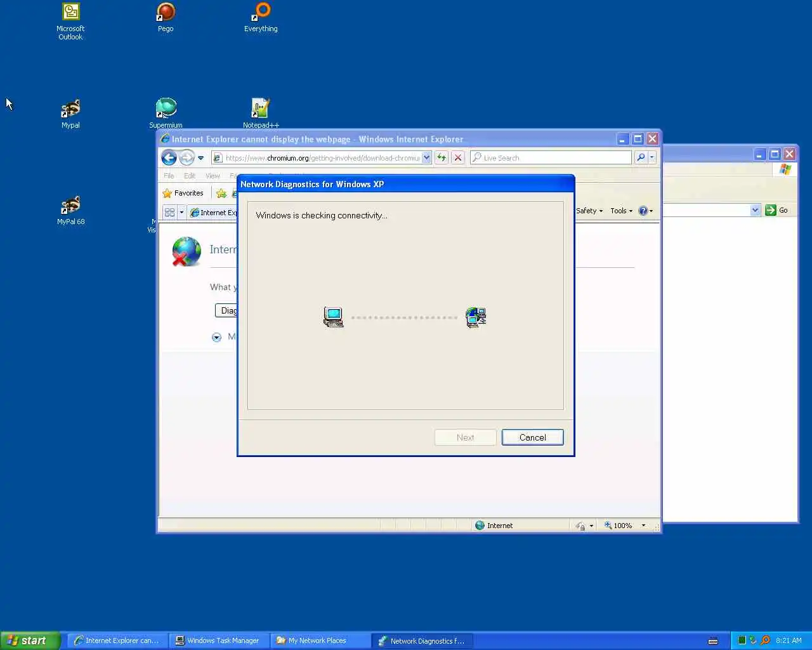
Task: Expand the IE address bar dropdown
Action: click(426, 157)
